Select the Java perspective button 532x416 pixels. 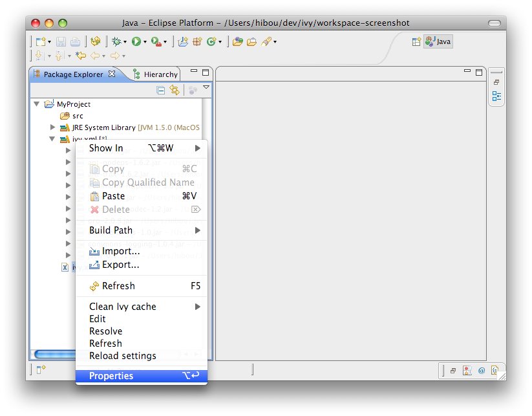pyautogui.click(x=438, y=41)
